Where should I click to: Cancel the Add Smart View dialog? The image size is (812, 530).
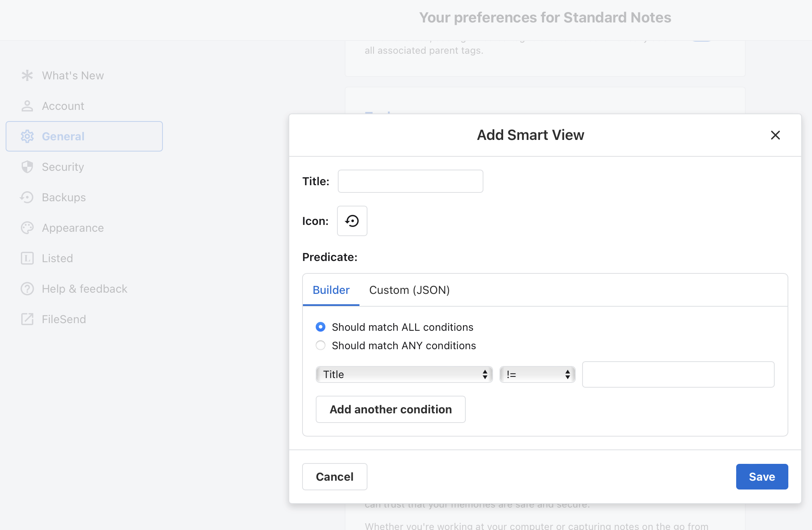click(334, 477)
